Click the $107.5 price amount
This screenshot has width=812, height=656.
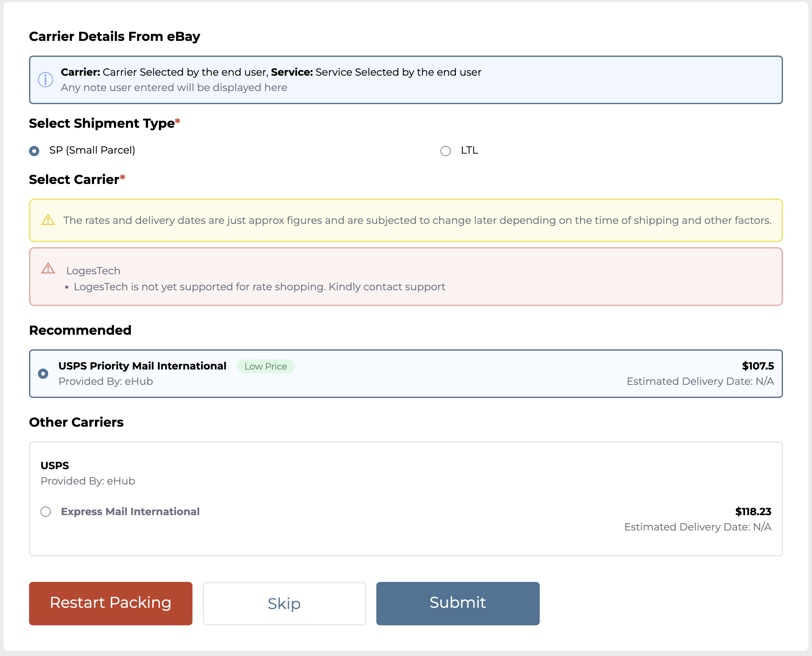pos(758,366)
